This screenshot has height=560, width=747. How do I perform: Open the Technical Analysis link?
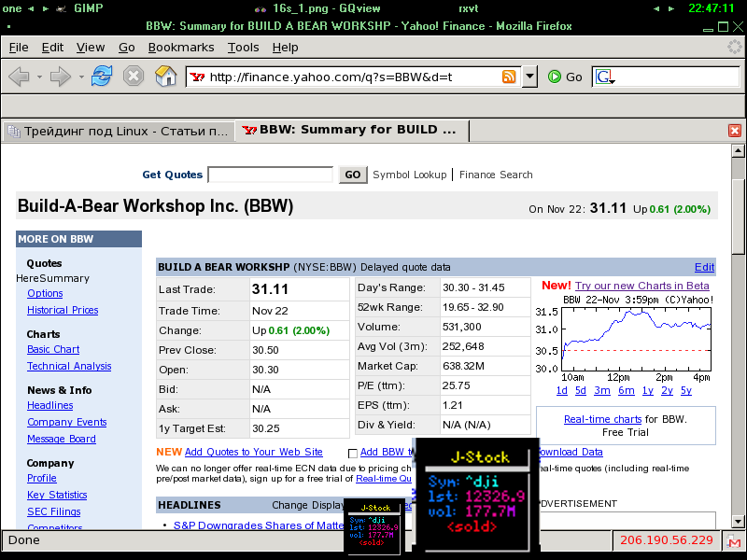coord(69,366)
